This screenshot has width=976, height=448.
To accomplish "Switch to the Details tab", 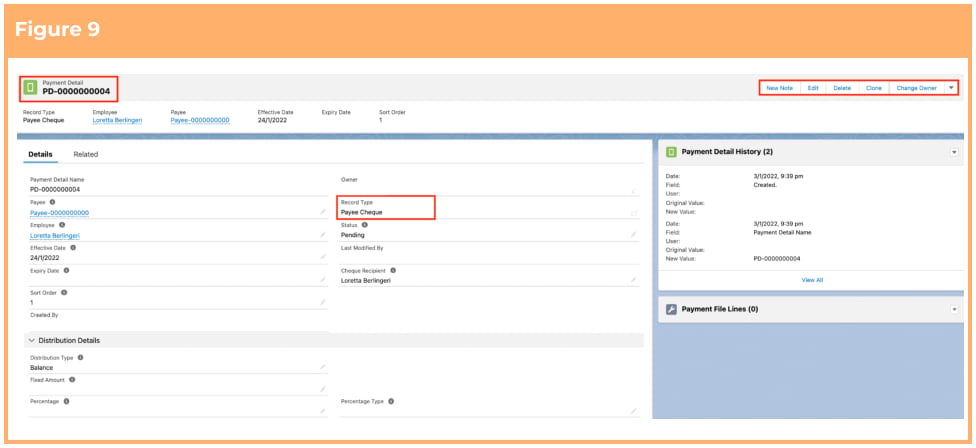I will [x=40, y=154].
